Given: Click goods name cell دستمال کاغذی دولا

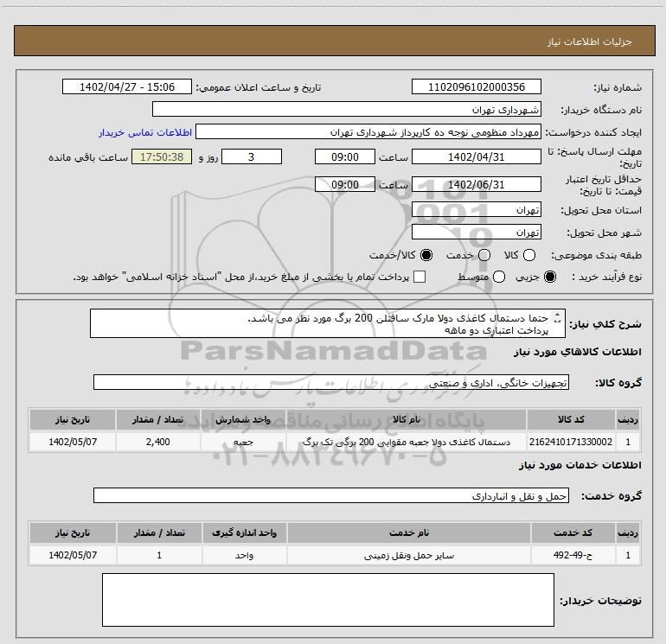Looking at the screenshot, I should tap(406, 442).
